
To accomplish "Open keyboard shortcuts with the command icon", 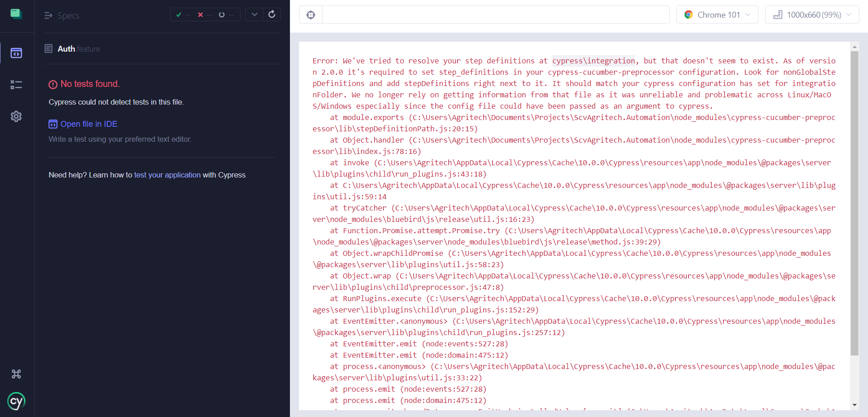I will [16, 374].
